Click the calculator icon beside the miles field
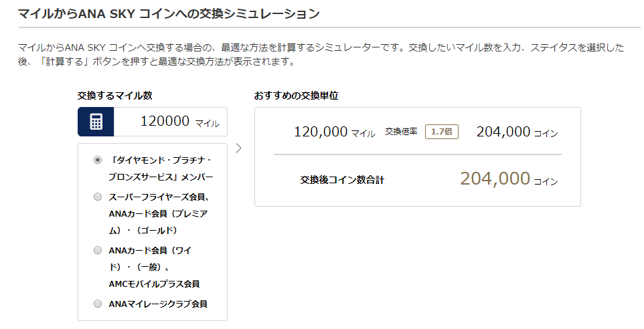The image size is (644, 329). click(x=96, y=122)
